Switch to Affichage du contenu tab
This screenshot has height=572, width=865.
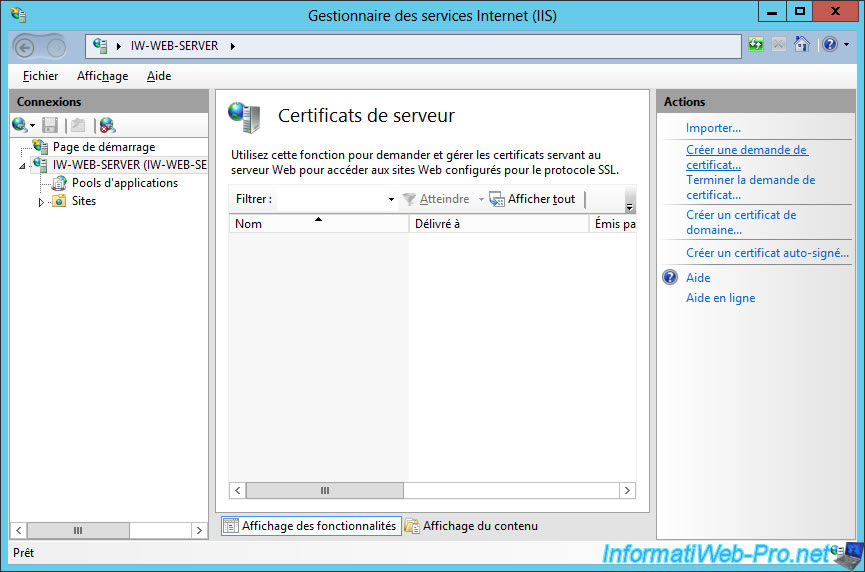click(471, 526)
